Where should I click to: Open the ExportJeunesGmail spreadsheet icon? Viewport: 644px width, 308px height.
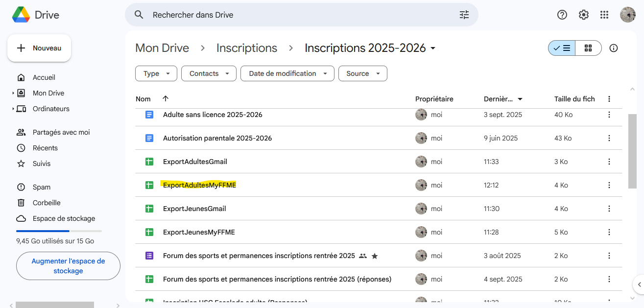(149, 209)
